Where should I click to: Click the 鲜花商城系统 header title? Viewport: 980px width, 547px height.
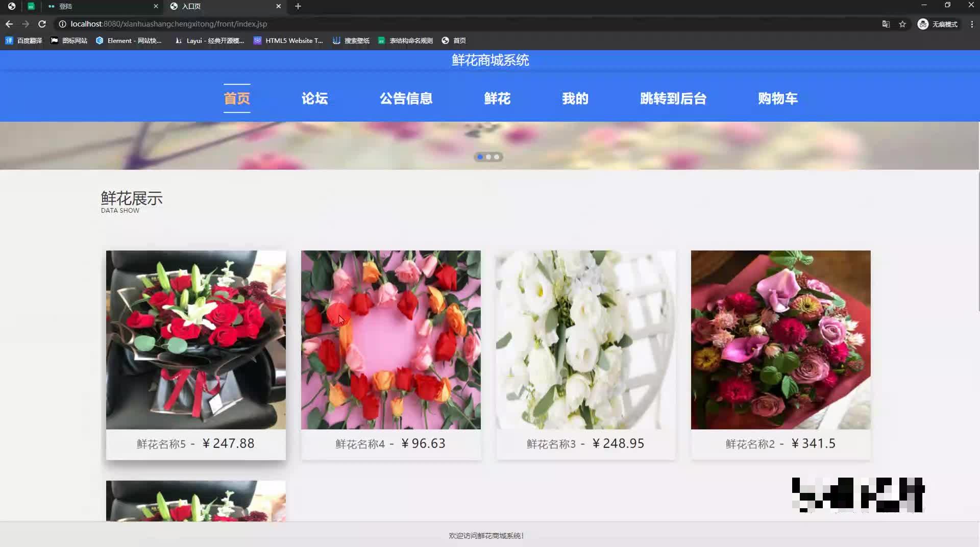click(x=490, y=60)
